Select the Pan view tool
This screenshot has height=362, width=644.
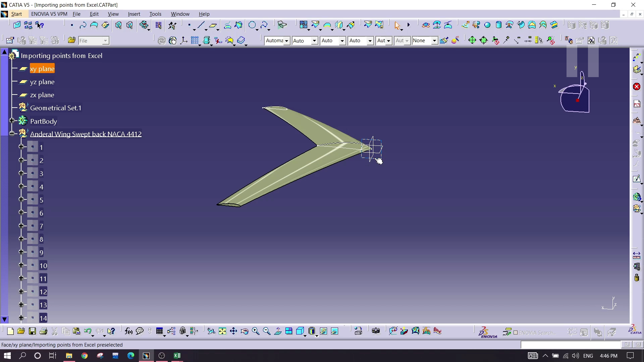coord(233,331)
